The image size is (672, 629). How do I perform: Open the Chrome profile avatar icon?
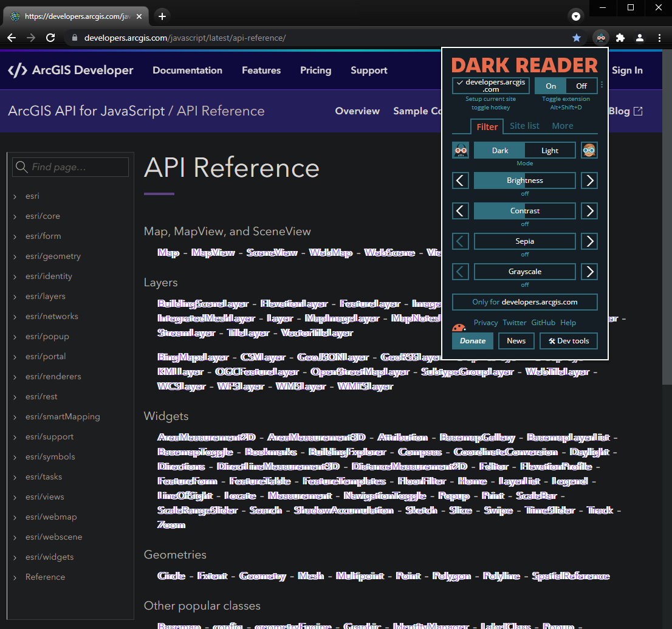point(639,38)
